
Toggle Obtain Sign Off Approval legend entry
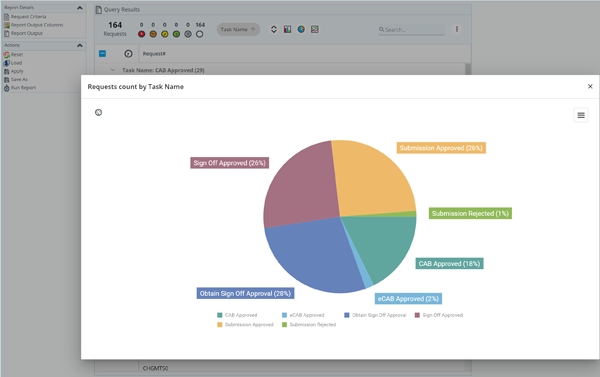[375, 315]
